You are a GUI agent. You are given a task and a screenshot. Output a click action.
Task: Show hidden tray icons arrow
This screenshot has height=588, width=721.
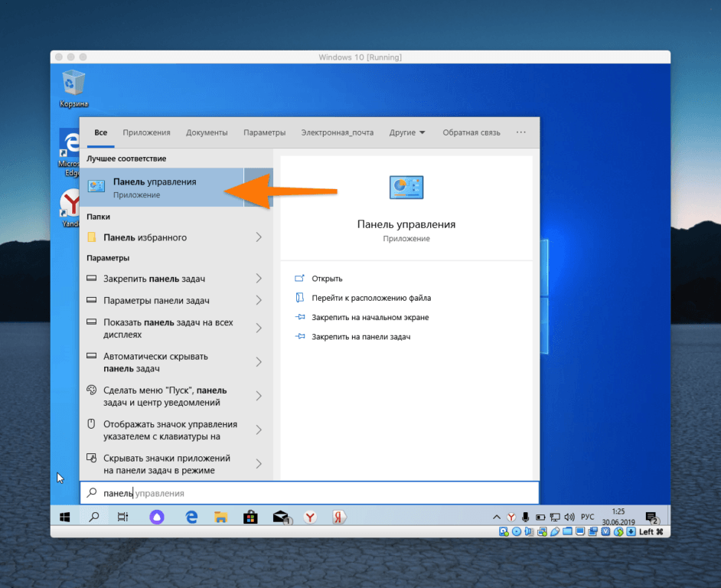[497, 517]
